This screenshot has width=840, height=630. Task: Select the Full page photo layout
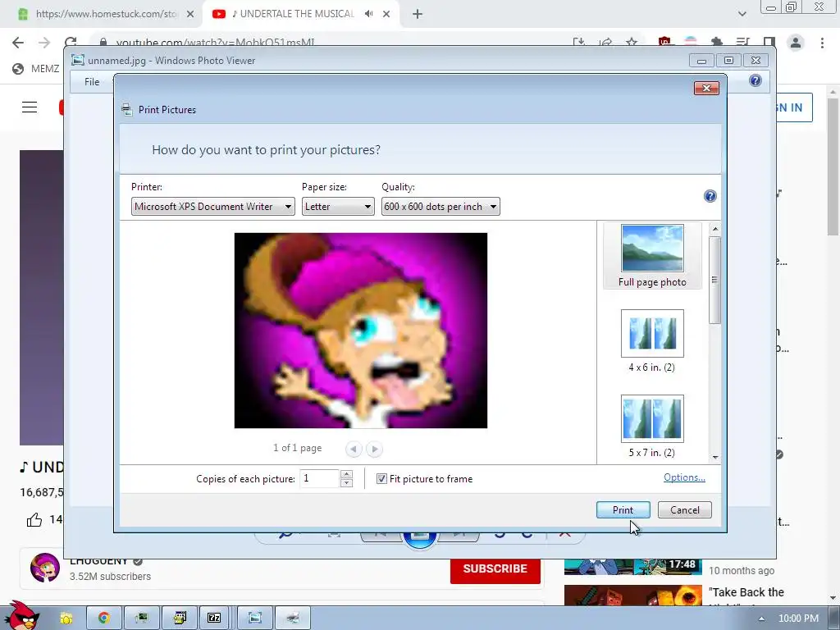click(652, 256)
